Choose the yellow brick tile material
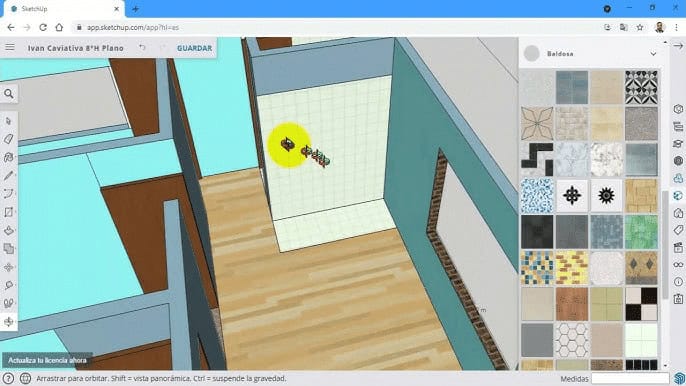The image size is (686, 386). (x=572, y=268)
